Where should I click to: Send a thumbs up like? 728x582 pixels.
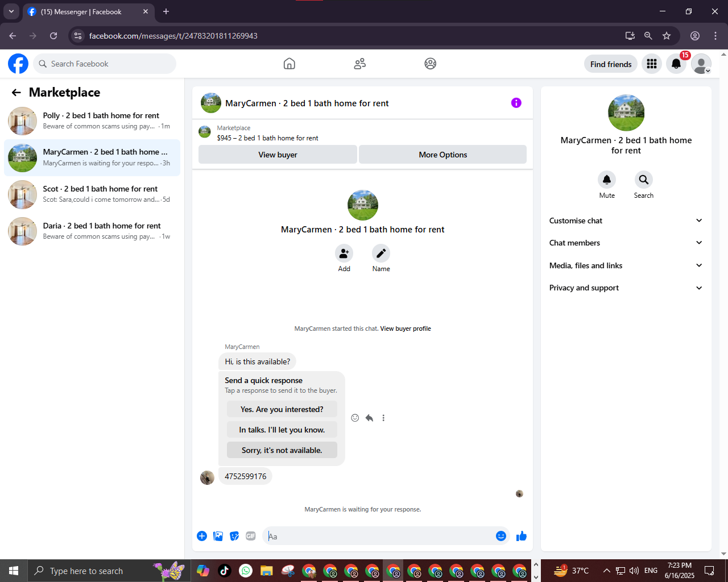[x=522, y=536]
